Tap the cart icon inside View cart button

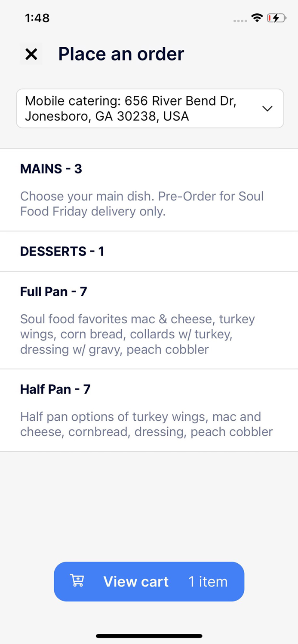pos(77,581)
